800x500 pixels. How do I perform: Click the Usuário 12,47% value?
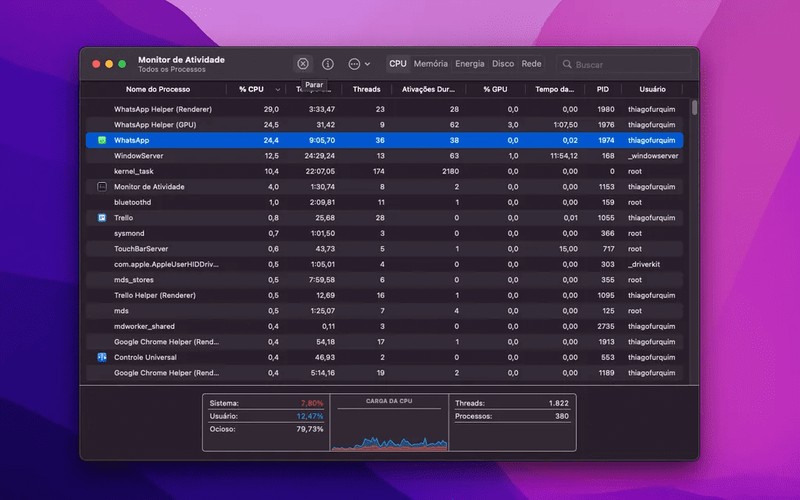pos(310,416)
